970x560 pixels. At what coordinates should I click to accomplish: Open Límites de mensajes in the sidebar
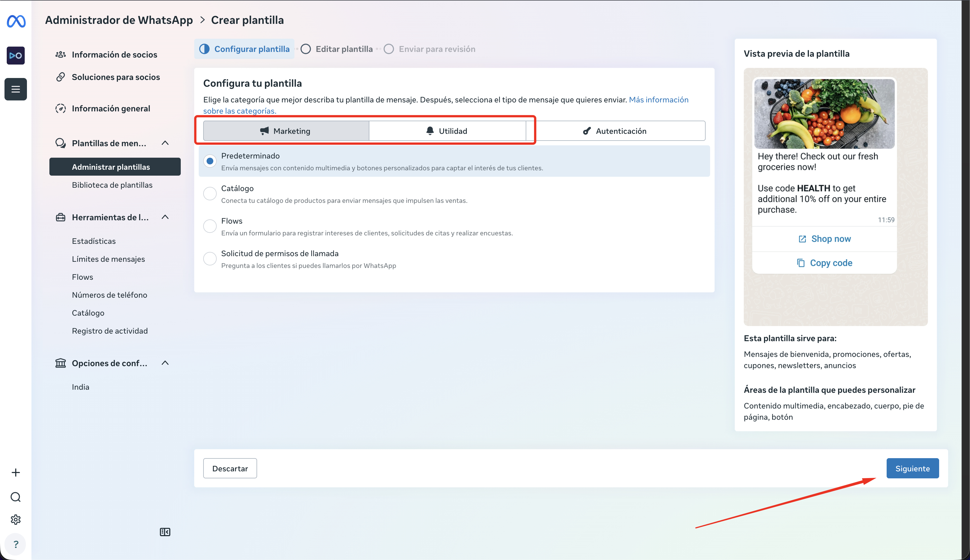[x=109, y=259]
